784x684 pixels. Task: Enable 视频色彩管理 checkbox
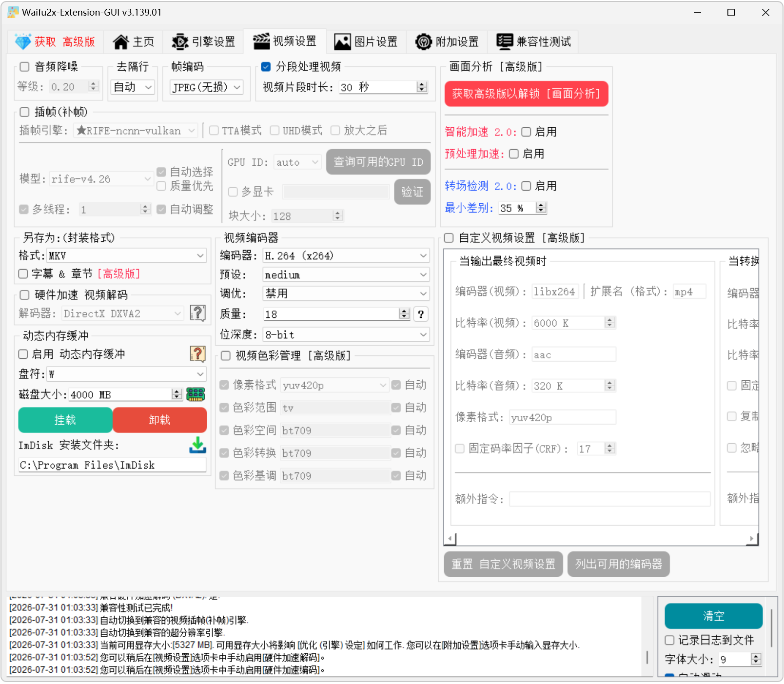coord(226,356)
